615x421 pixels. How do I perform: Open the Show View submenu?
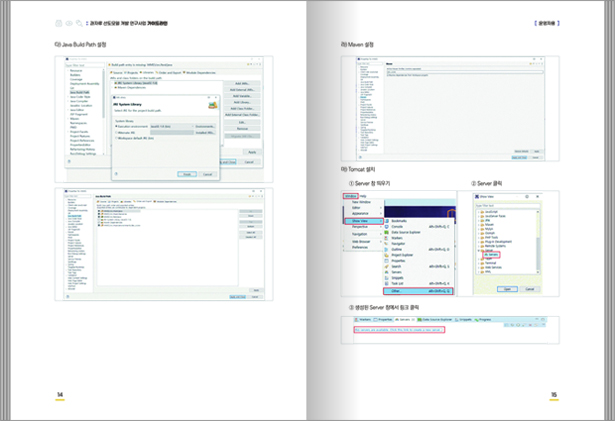tap(363, 221)
